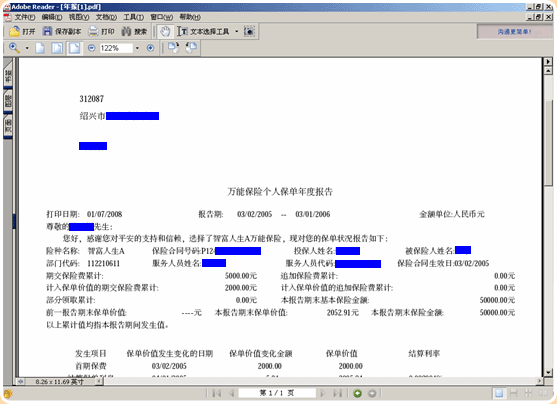
Task: Expand the selection tool dropdown arrow
Action: click(x=237, y=31)
